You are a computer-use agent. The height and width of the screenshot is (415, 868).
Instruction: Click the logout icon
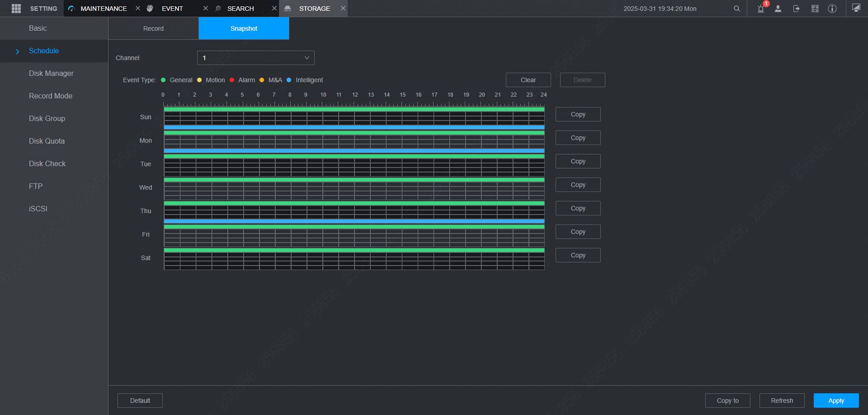[x=797, y=9]
